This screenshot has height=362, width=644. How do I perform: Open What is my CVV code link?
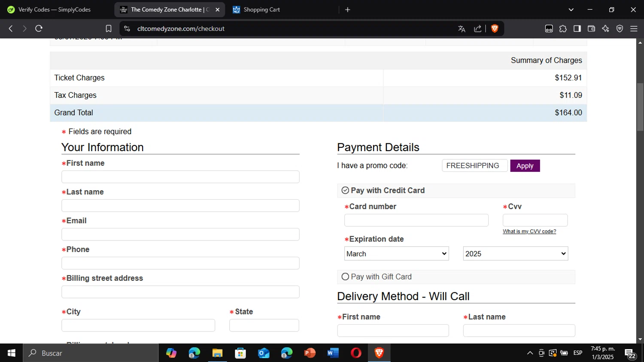pyautogui.click(x=529, y=231)
